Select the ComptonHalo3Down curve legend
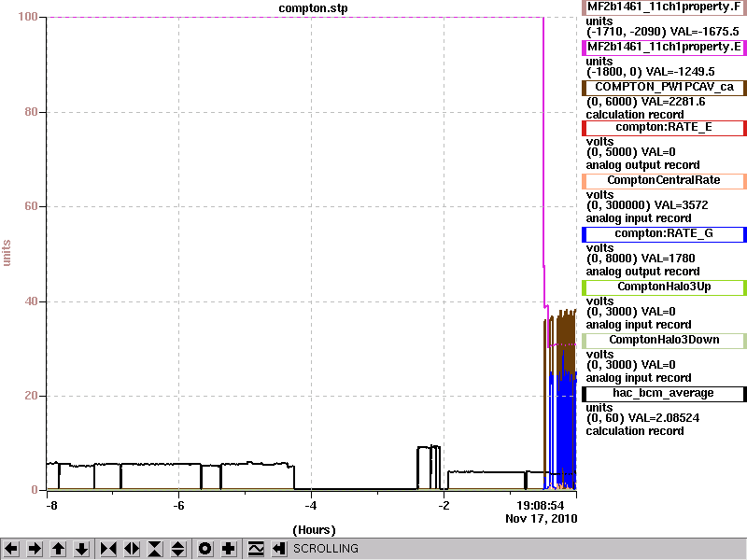Image resolution: width=747 pixels, height=560 pixels. 664,341
